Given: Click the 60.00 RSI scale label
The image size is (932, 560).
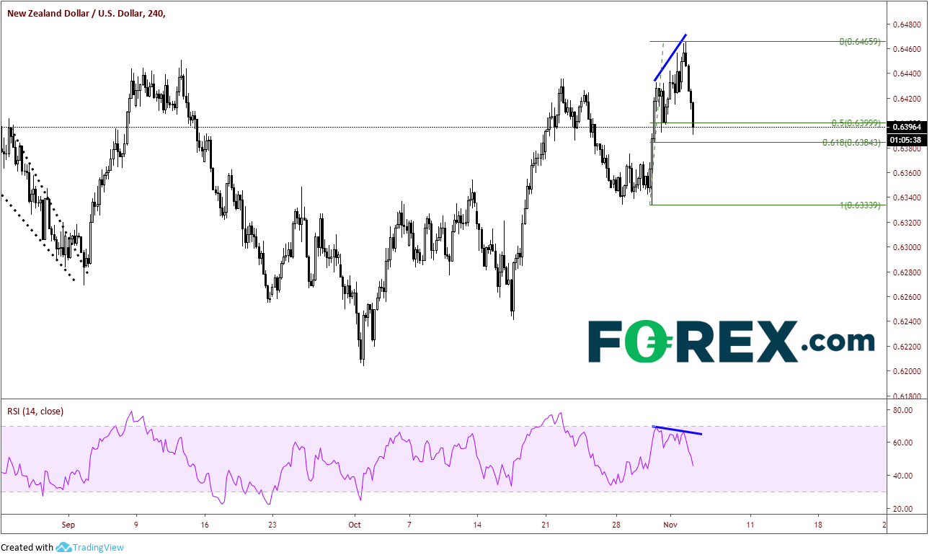Looking at the screenshot, I should pyautogui.click(x=902, y=443).
